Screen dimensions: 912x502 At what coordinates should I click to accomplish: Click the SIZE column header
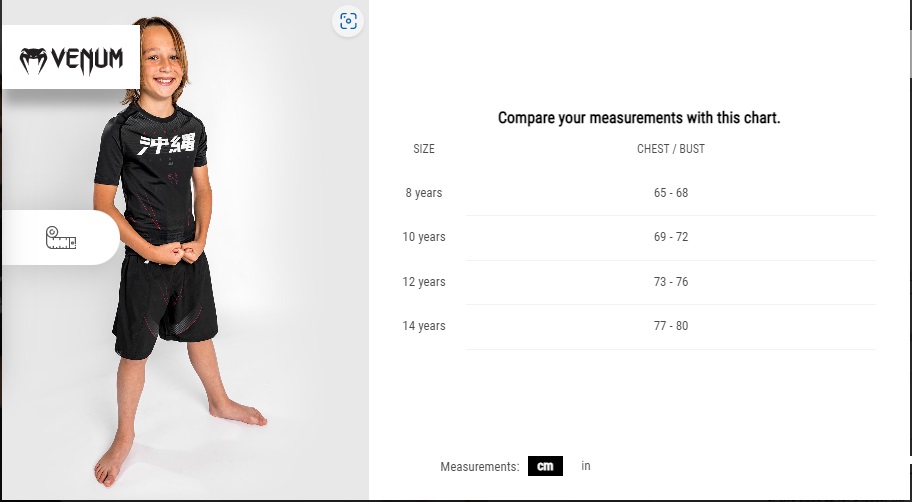[x=424, y=149]
